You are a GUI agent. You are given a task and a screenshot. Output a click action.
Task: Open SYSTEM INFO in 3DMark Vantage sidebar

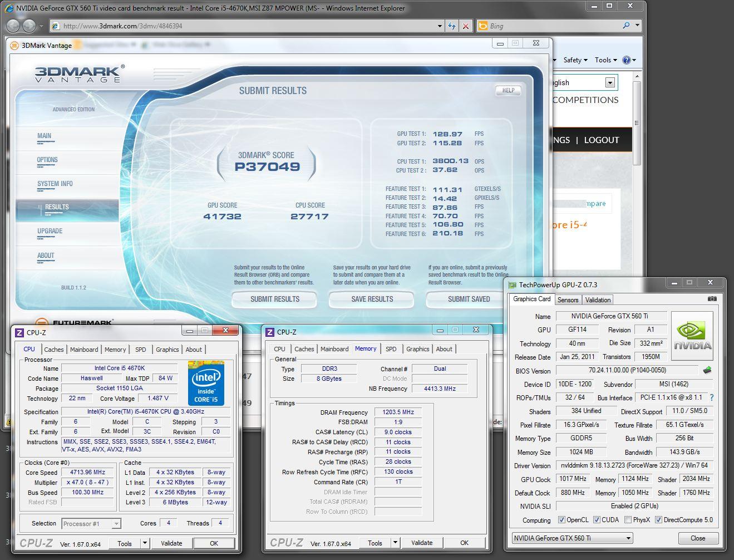click(55, 184)
